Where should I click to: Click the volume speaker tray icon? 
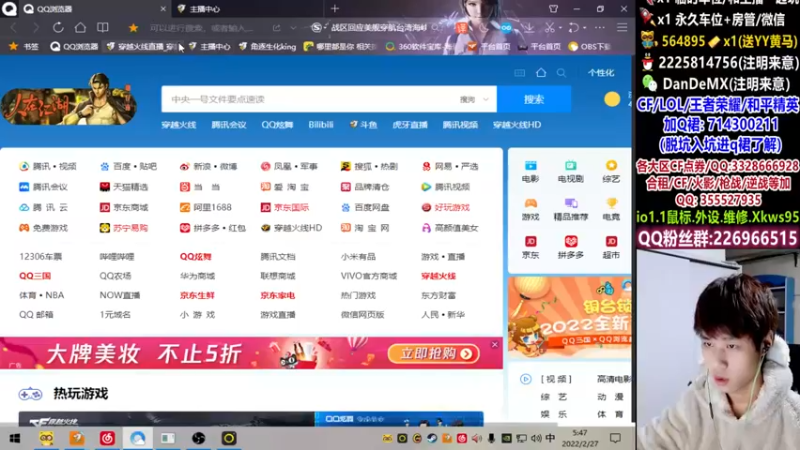(x=536, y=438)
